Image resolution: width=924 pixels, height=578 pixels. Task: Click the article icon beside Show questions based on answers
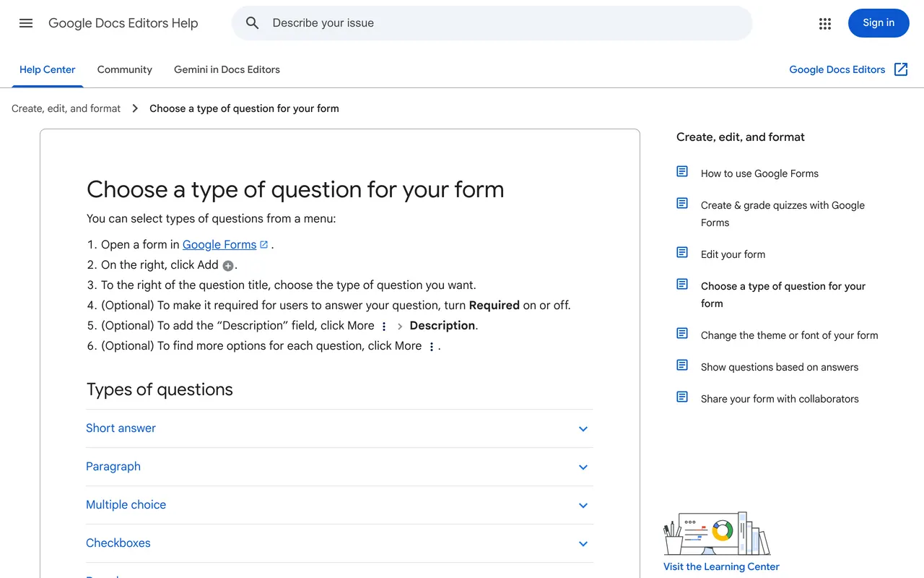click(682, 365)
